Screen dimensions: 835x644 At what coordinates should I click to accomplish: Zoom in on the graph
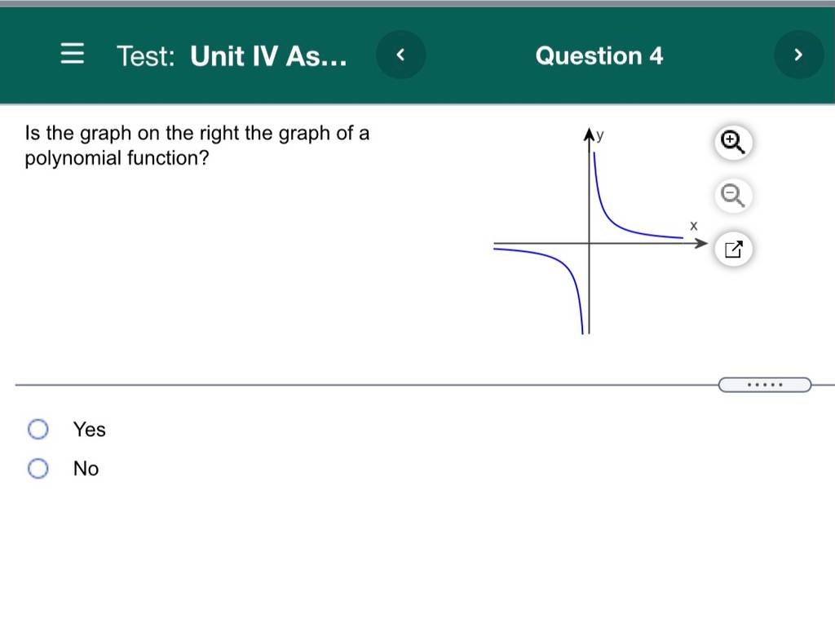(733, 142)
